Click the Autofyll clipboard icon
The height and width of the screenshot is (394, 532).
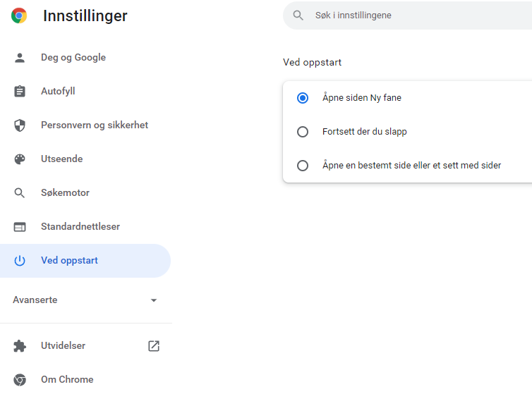pyautogui.click(x=20, y=92)
